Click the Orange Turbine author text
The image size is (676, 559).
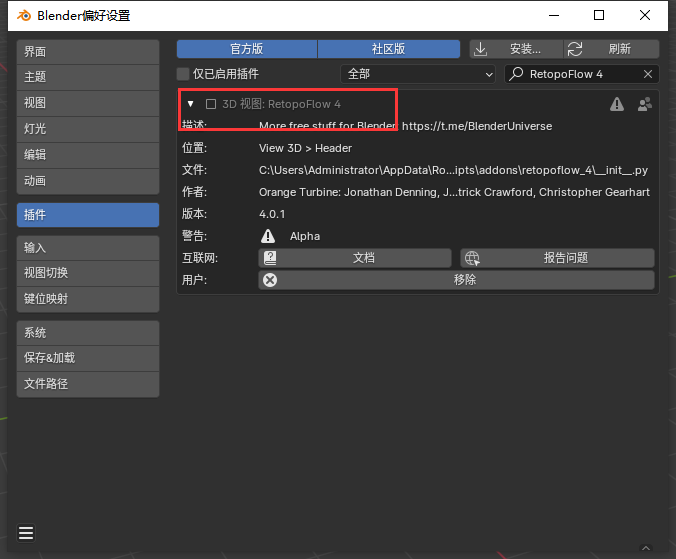tap(454, 192)
